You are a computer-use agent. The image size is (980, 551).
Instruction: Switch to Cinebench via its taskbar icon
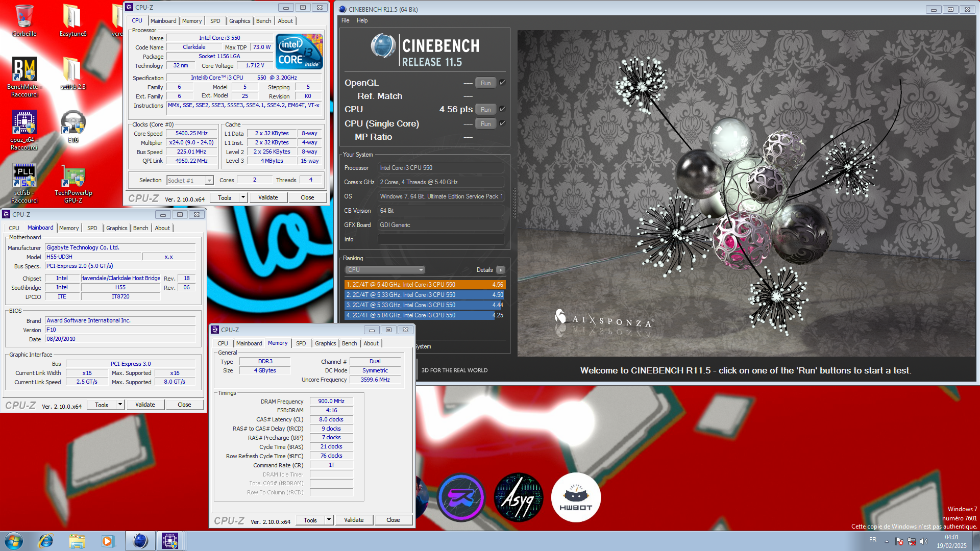click(140, 541)
